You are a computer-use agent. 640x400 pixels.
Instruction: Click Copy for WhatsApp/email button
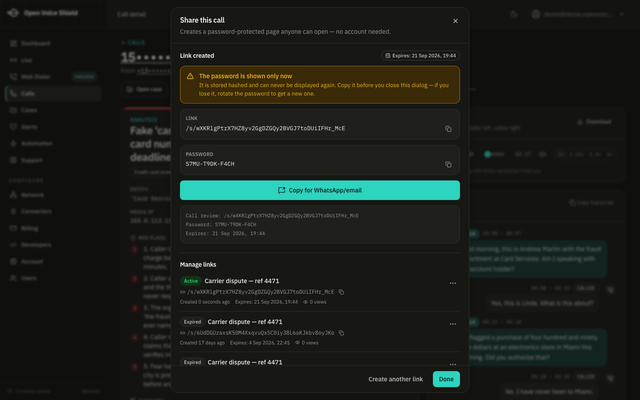[320, 190]
